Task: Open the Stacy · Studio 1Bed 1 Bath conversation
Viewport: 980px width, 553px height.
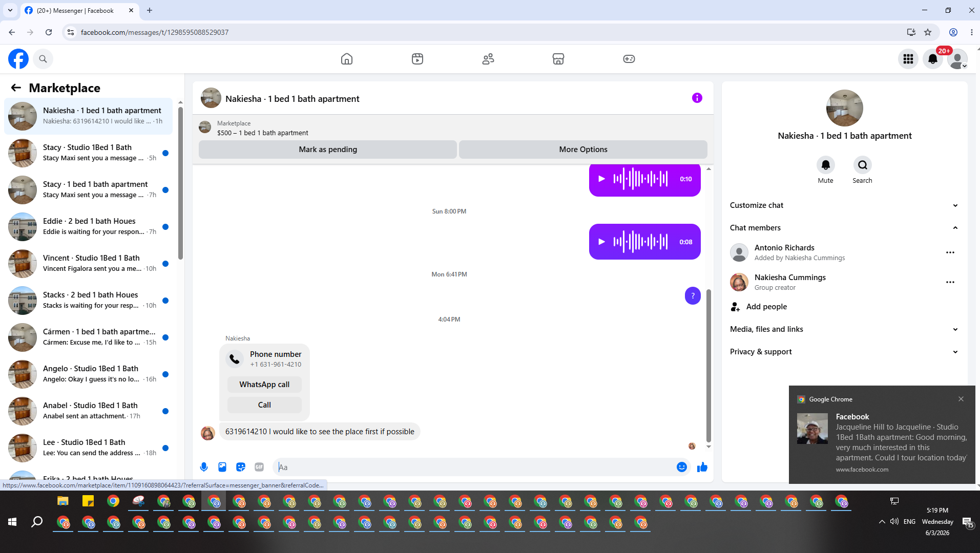Action: click(89, 153)
